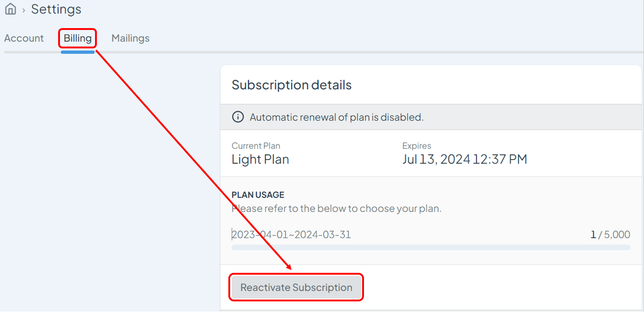This screenshot has width=644, height=312.
Task: Open the Account tab
Action: [24, 38]
